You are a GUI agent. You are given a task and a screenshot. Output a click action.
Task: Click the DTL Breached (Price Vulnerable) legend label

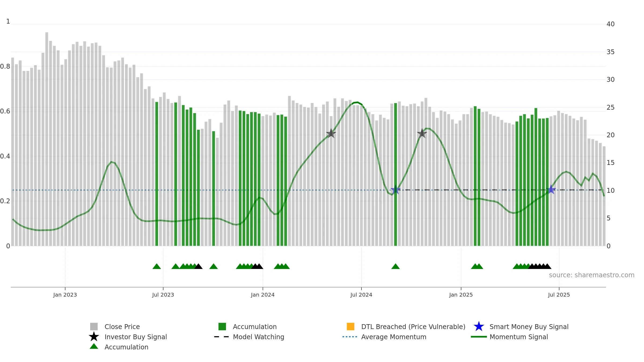point(413,327)
